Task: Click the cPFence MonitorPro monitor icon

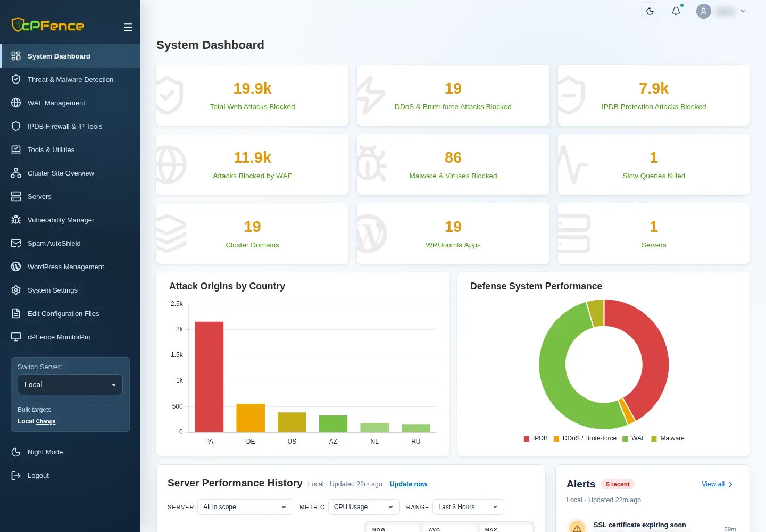Action: tap(16, 337)
